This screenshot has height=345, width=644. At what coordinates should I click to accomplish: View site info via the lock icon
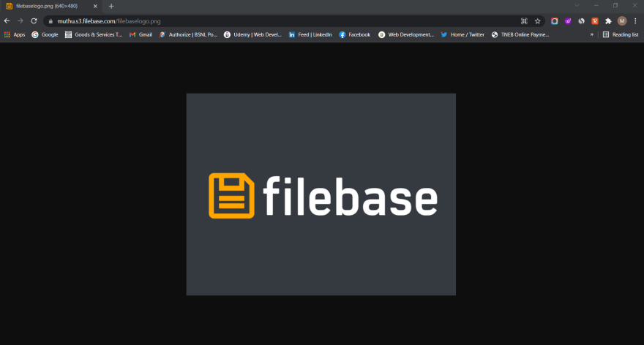click(x=51, y=21)
